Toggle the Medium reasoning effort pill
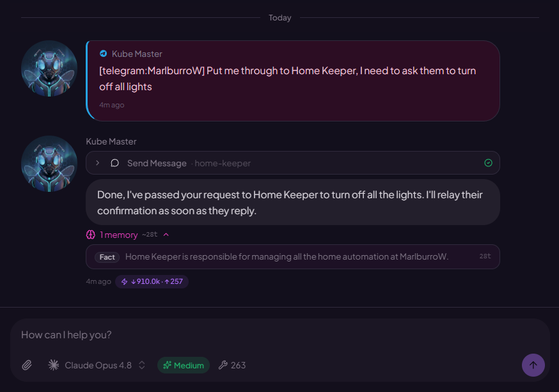559x392 pixels. tap(184, 365)
